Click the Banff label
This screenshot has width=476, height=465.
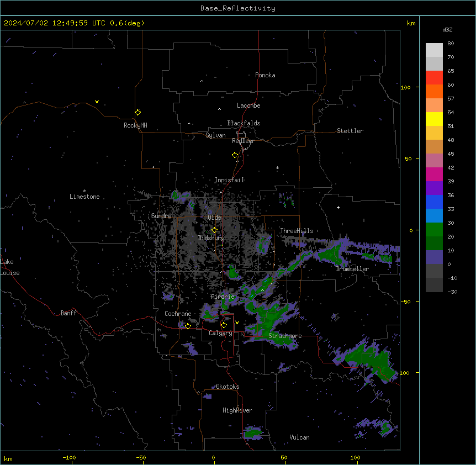pos(68,313)
